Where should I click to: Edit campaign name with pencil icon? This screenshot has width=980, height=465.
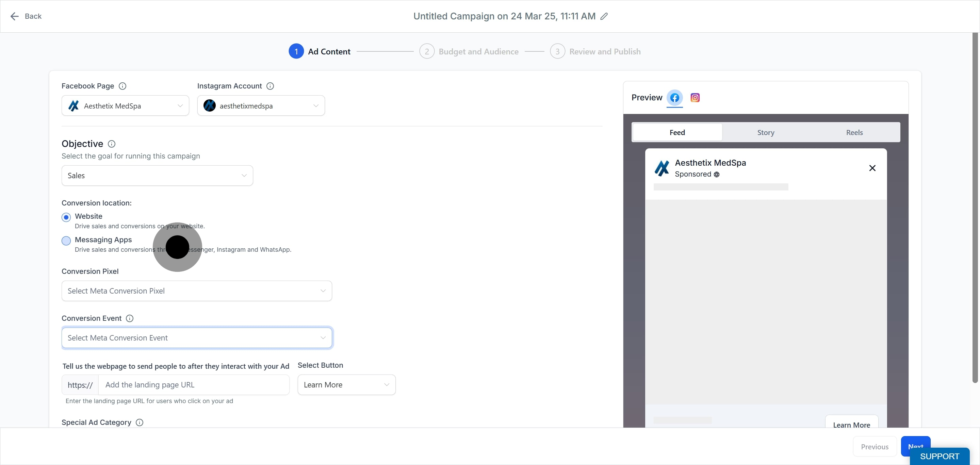(604, 16)
